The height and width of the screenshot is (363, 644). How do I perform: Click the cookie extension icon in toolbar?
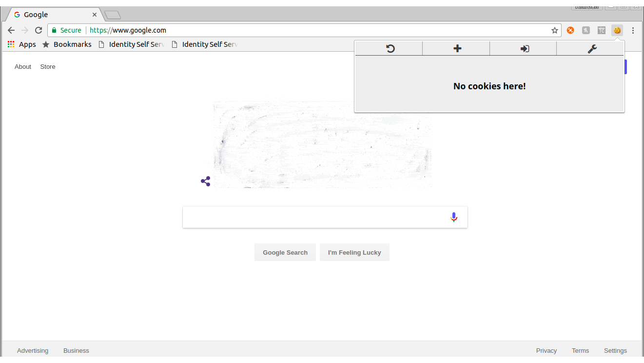click(x=617, y=30)
